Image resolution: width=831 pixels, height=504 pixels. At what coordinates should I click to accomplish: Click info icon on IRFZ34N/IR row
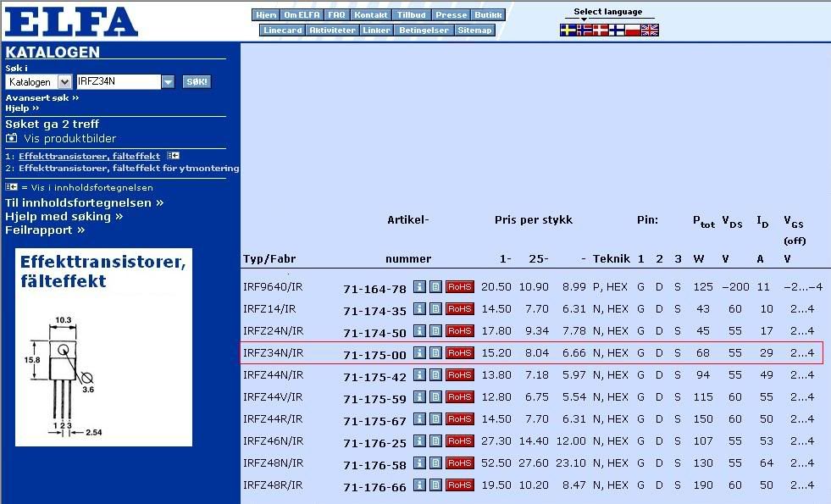pos(419,352)
